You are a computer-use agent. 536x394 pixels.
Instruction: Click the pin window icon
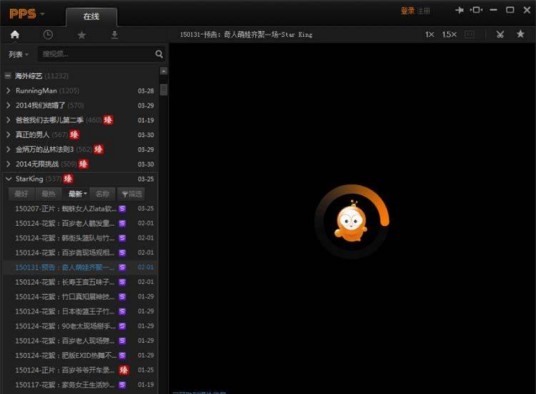click(459, 10)
